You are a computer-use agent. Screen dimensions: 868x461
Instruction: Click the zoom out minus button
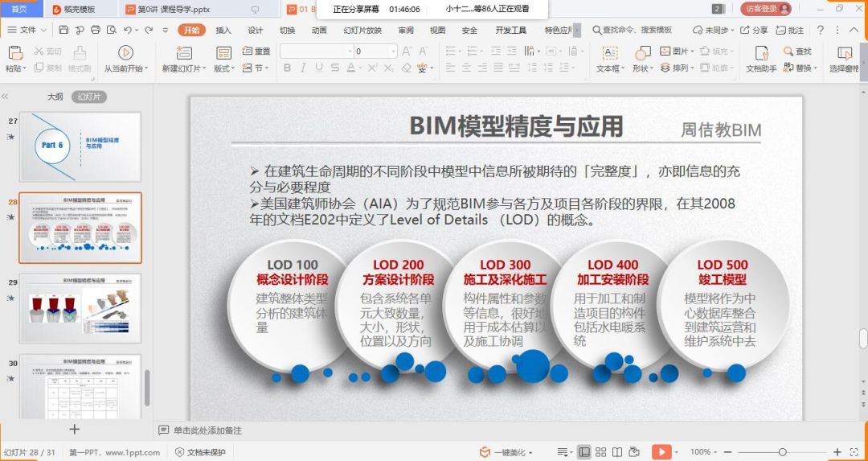point(728,452)
